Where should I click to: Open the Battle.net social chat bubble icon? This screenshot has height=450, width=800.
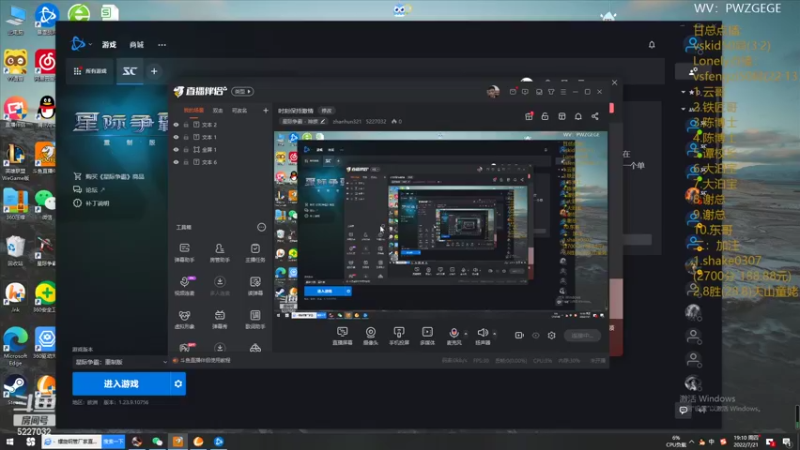(x=683, y=410)
